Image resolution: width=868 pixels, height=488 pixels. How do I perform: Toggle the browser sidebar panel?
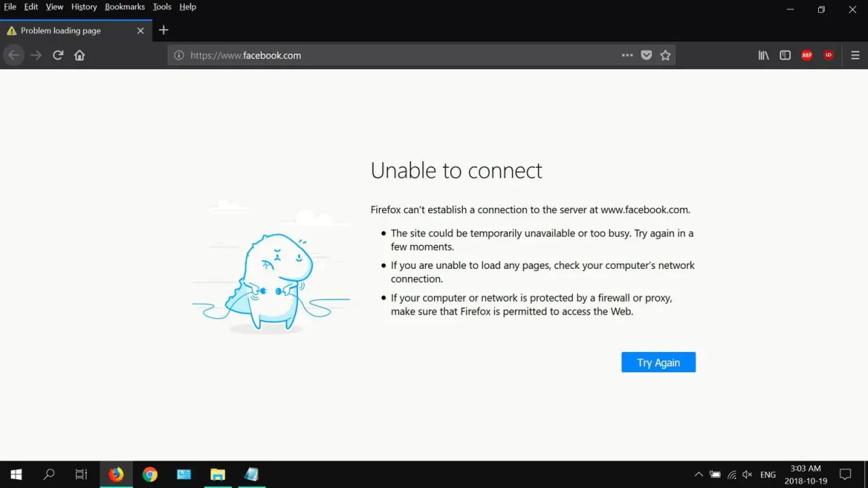(x=785, y=54)
